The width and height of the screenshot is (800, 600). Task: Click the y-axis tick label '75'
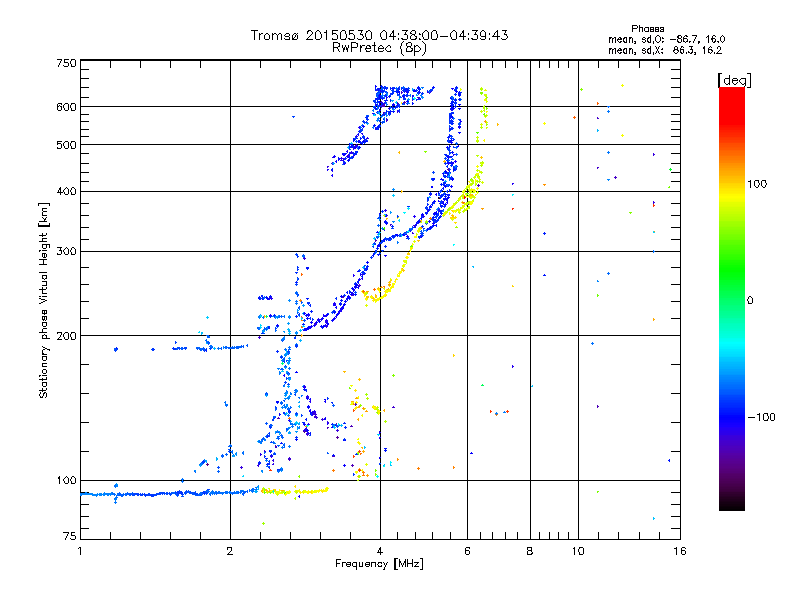(x=70, y=536)
